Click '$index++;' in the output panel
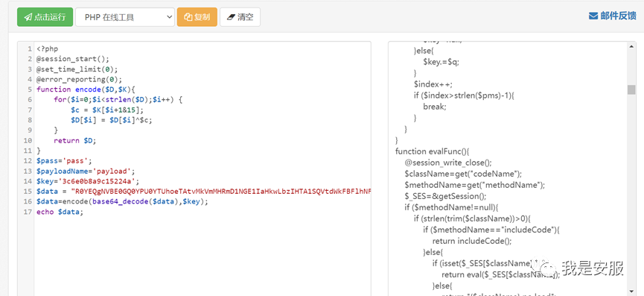 pos(433,84)
